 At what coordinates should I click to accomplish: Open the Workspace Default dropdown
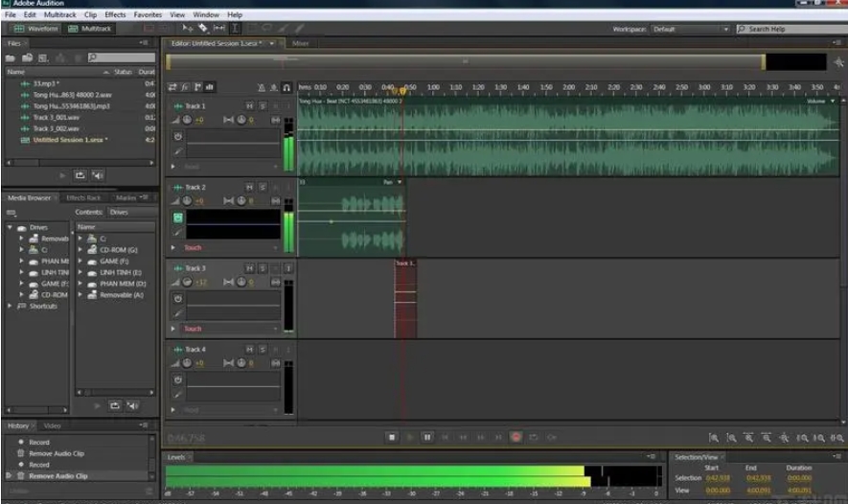tap(690, 29)
